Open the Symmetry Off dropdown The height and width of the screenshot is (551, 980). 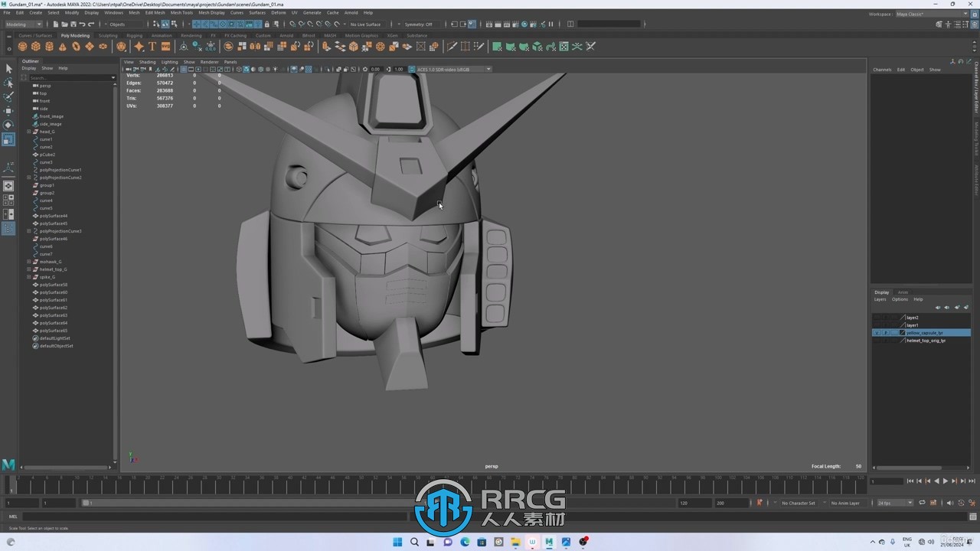420,24
